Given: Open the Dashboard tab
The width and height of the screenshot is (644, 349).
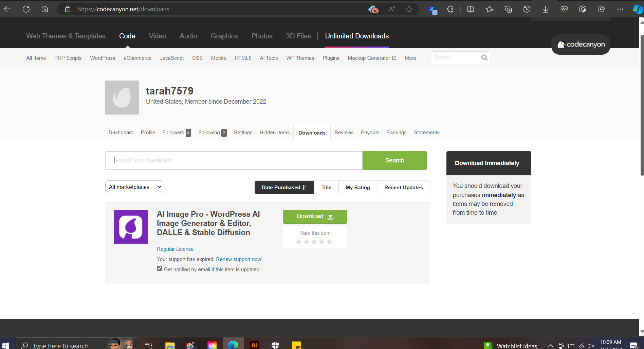Looking at the screenshot, I should [121, 133].
